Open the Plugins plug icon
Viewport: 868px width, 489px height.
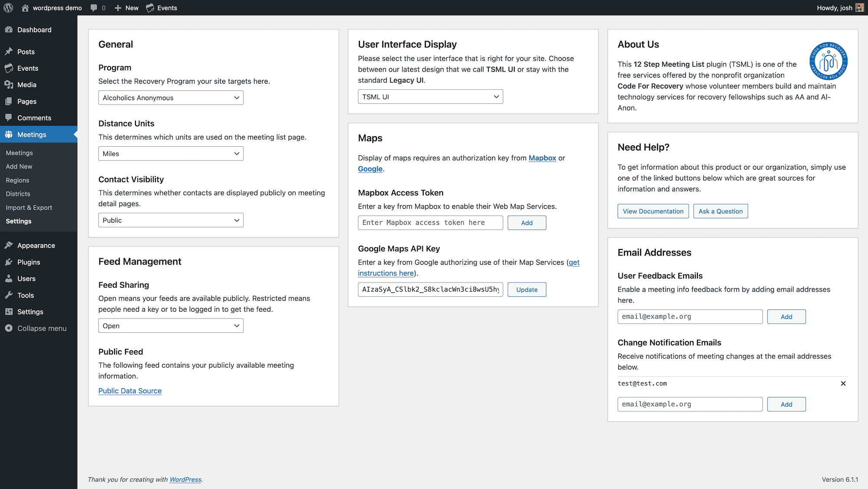pyautogui.click(x=10, y=262)
